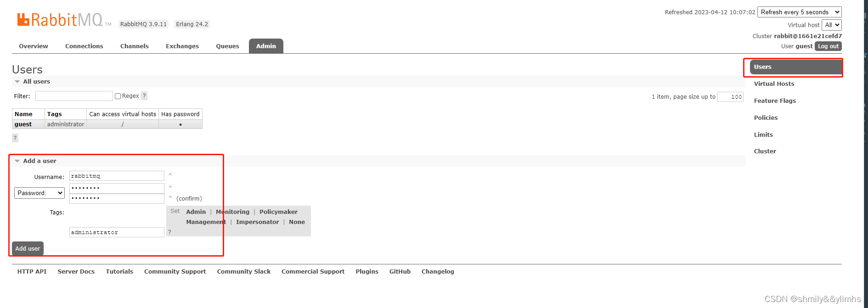Click the Erlang 24.2 version badge
Viewport: 868px width, 308px height.
pos(192,24)
